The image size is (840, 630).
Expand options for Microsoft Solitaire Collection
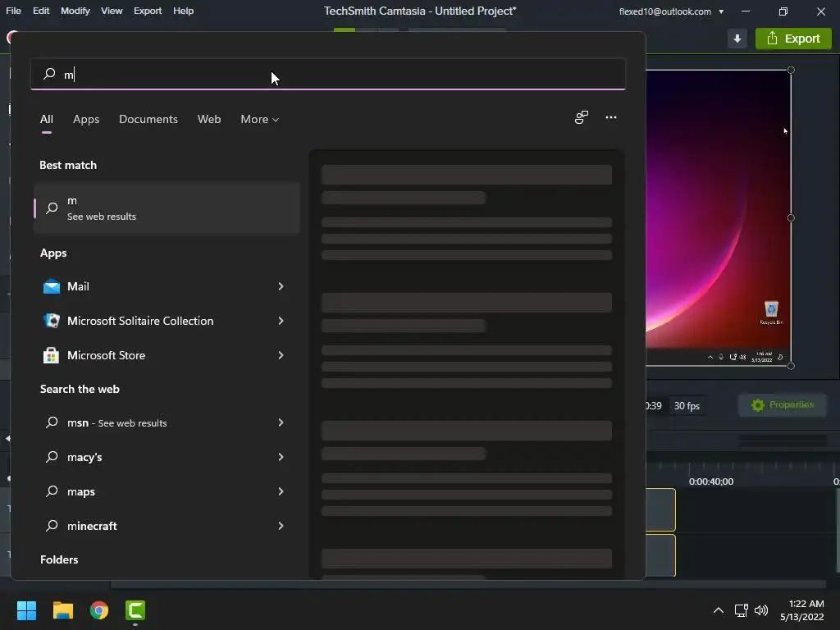(x=281, y=321)
